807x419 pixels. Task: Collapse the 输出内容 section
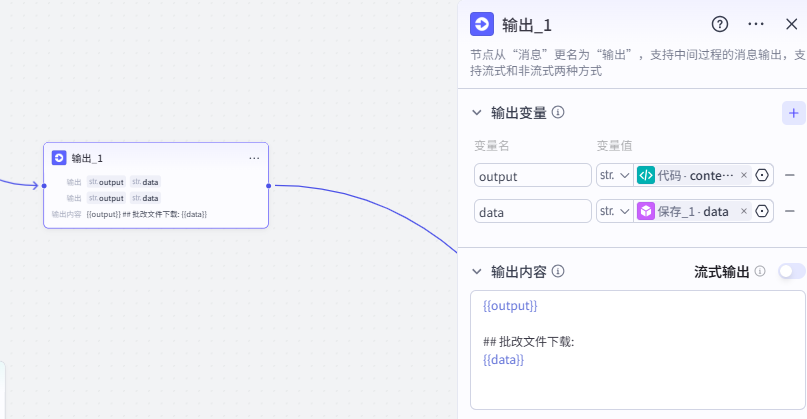(477, 271)
